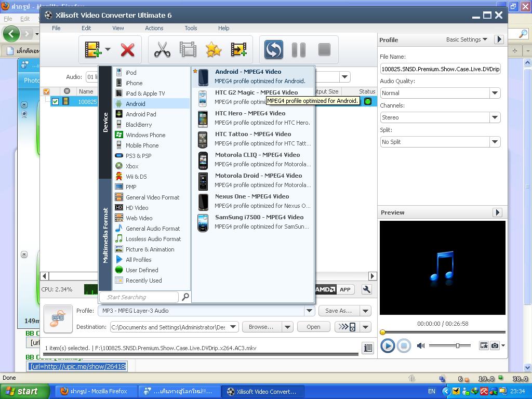Image resolution: width=532 pixels, height=399 pixels.
Task: Select the HD Video format category
Action: pyautogui.click(x=151, y=208)
